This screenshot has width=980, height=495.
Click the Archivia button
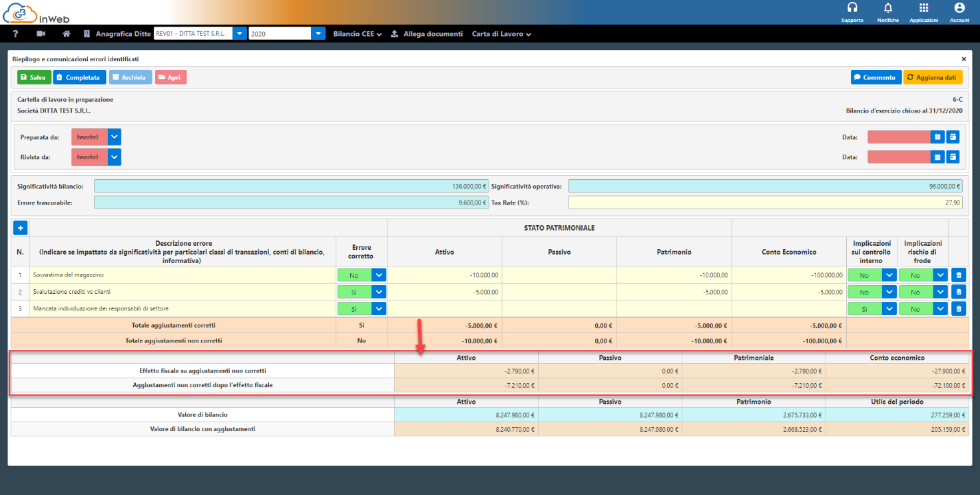130,77
